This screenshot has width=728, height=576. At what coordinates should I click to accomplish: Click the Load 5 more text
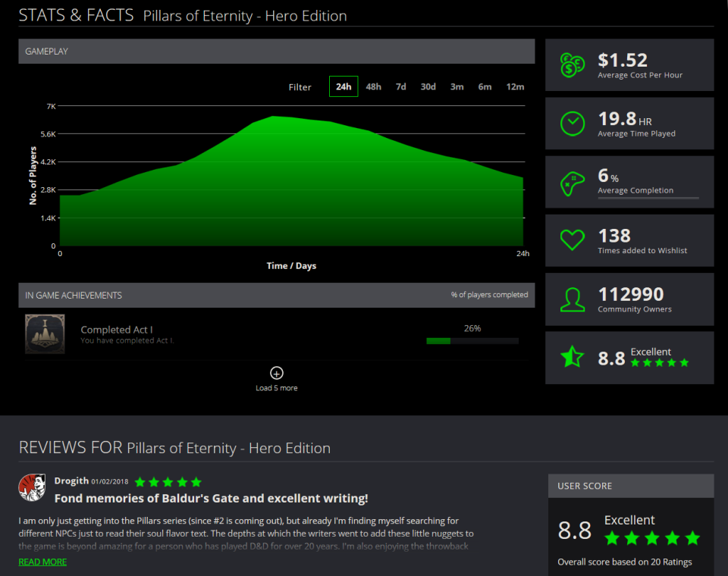tap(277, 388)
